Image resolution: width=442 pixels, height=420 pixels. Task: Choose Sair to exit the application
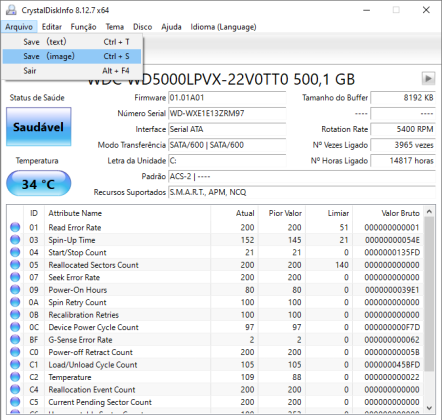[x=72, y=71]
